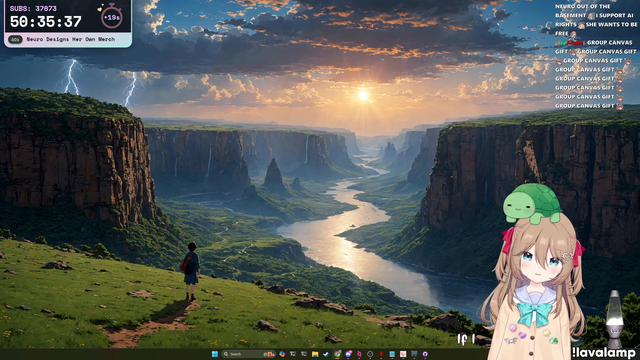
Task: Click the purple circle taskbar icon
Action: click(425, 354)
